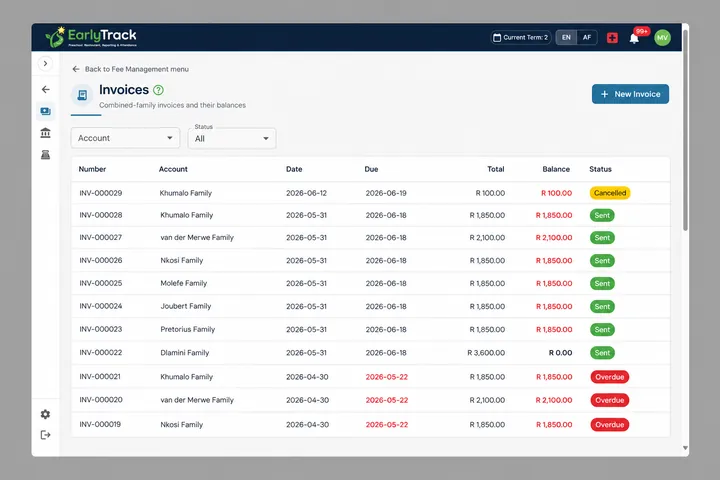This screenshot has width=720, height=480.
Task: Click Overdue badge on INV-000019 row
Action: pyautogui.click(x=609, y=425)
